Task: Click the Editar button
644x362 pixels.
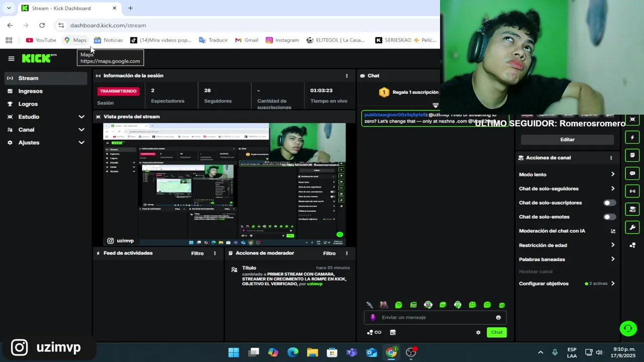Action: (x=567, y=140)
